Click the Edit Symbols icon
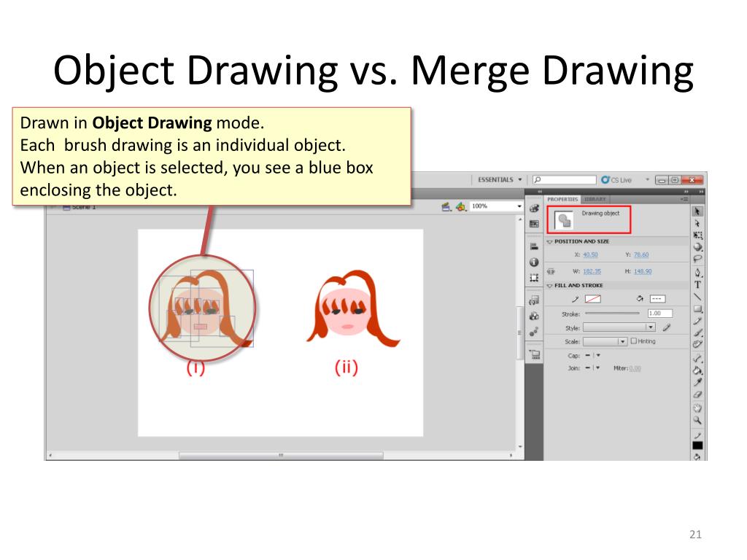Viewport: 747px width, 560px height. point(460,206)
